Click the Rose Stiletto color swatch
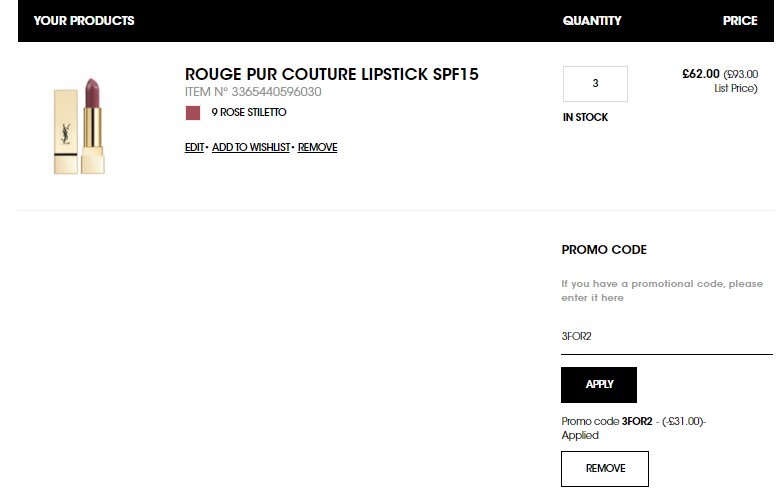 (x=192, y=113)
